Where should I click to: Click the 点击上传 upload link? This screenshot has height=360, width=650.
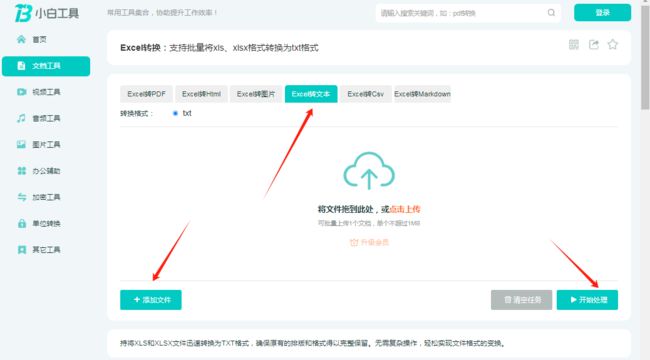pyautogui.click(x=405, y=209)
